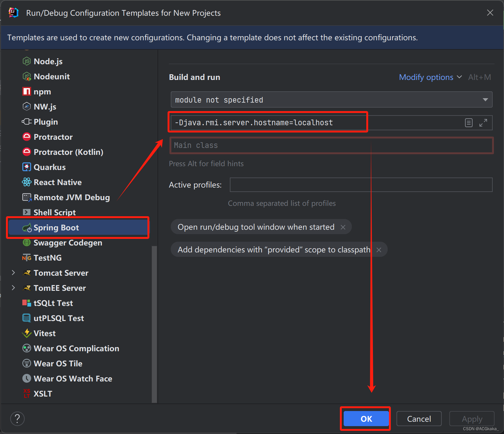The width and height of the screenshot is (504, 434).
Task: Click the Wear OS Complication icon
Action: (27, 348)
